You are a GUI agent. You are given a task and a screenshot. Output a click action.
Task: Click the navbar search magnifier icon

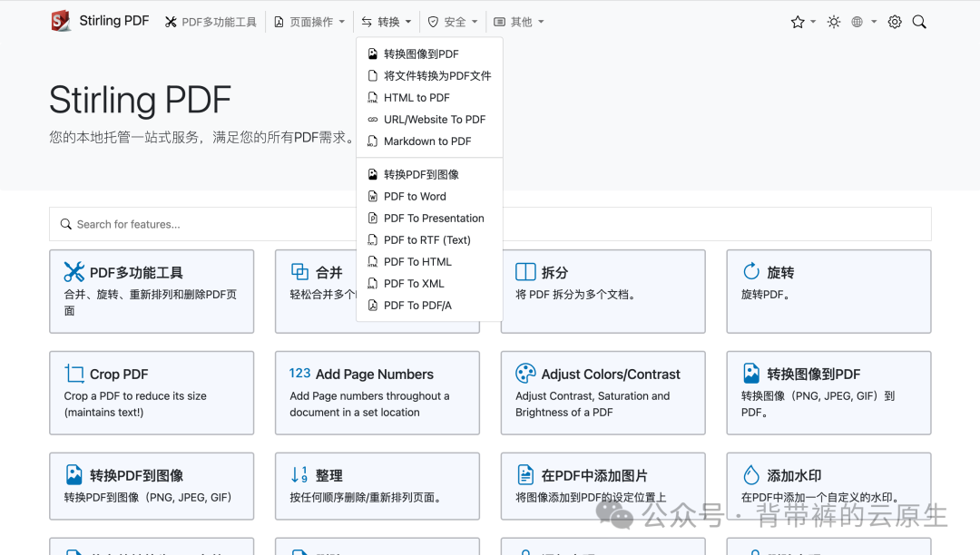point(919,22)
